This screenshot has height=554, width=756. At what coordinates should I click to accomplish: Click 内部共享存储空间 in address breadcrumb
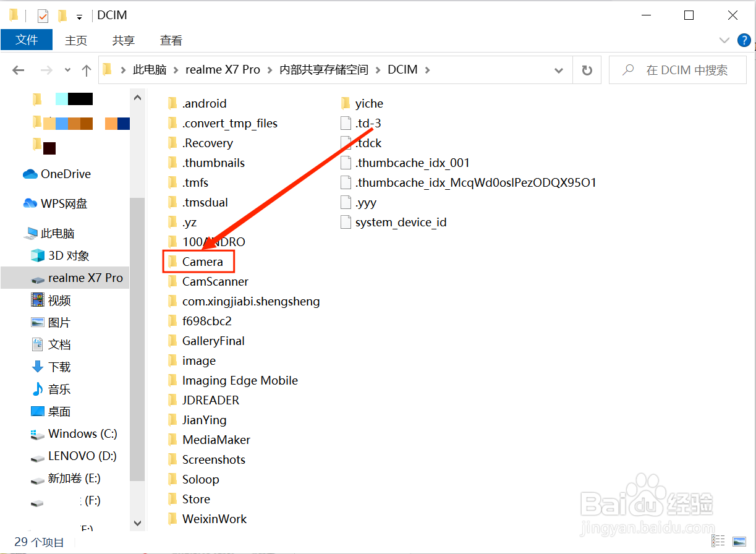(324, 70)
